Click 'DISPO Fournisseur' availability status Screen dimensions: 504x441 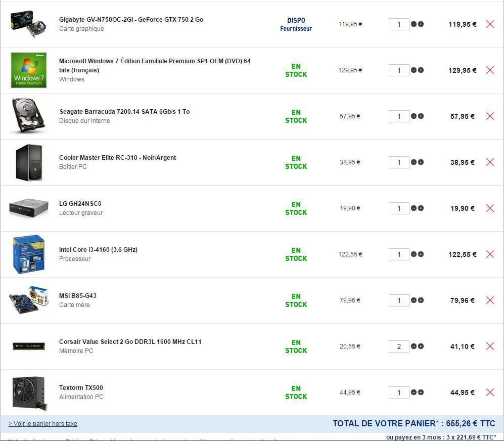point(296,24)
